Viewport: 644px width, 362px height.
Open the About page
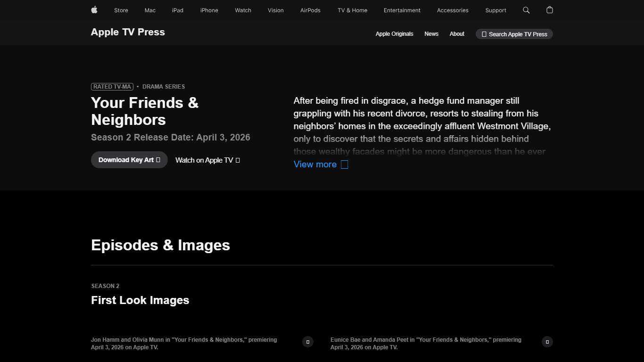tap(457, 34)
